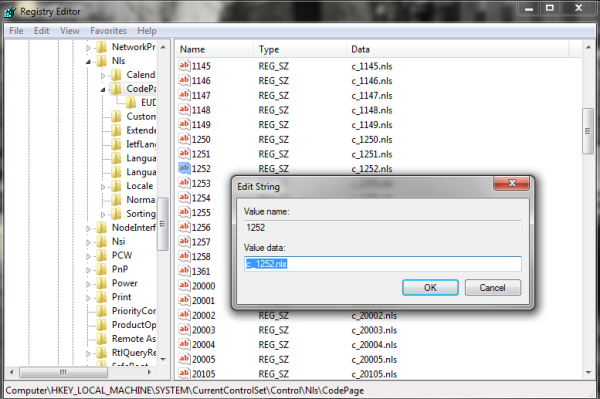Close the Edit String dialog
Screen dimensions: 600x399
512,183
